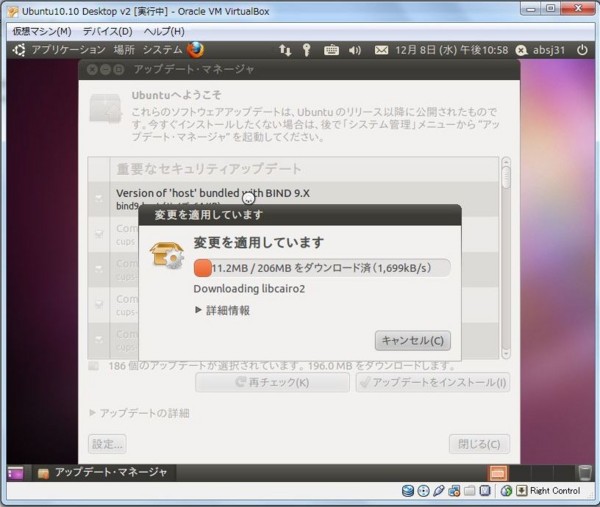Expand the 詳細情報 disclosure triangle
Screen dimensions: 600x507
tap(198, 310)
